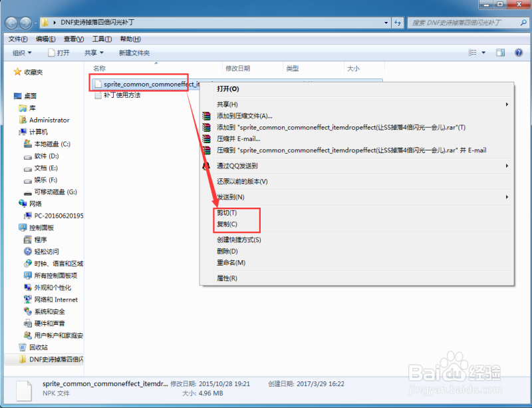This screenshot has width=532, height=408.
Task: Expand the 共享(H) submenu arrow
Action: point(507,104)
